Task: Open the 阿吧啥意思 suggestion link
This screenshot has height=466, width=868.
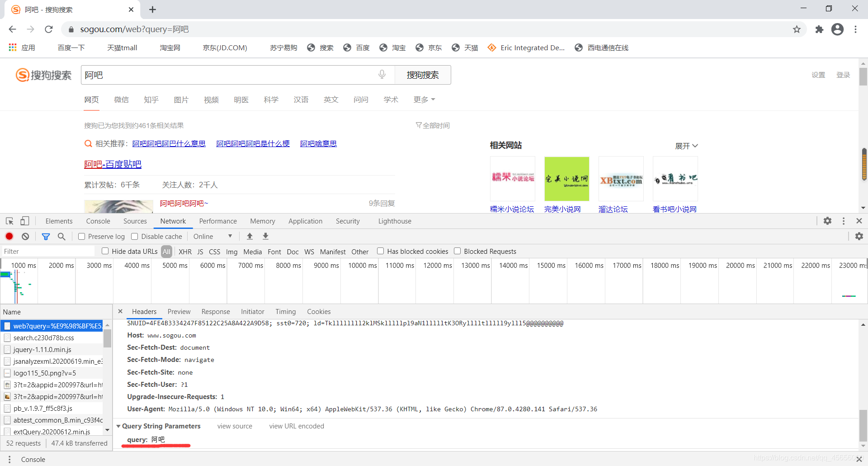Action: [x=318, y=143]
